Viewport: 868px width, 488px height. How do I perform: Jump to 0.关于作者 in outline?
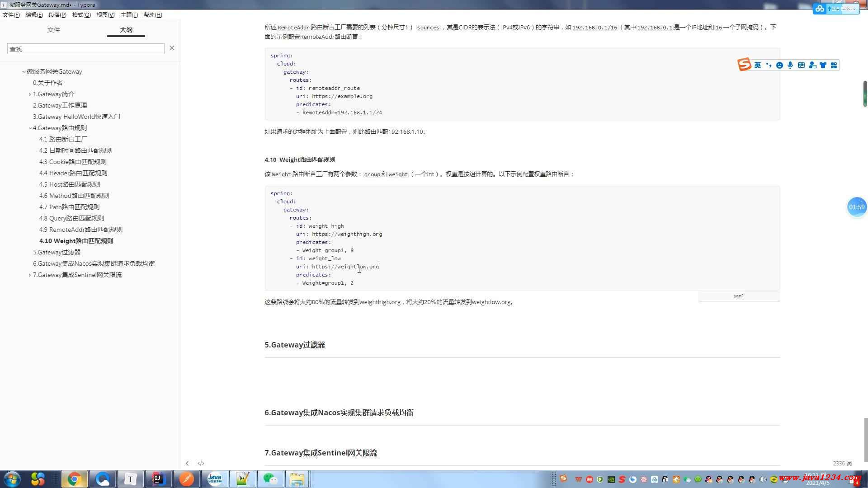48,83
